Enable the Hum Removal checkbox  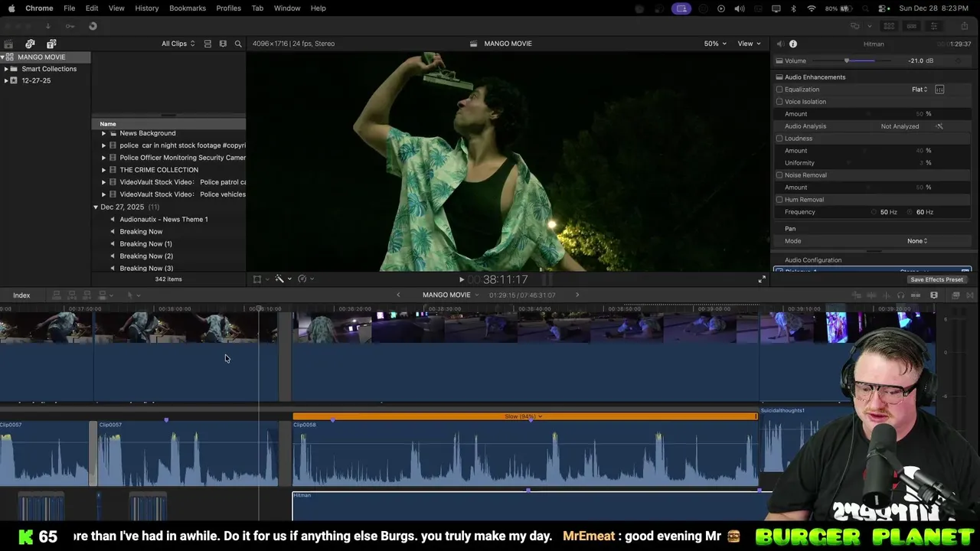[x=779, y=200]
